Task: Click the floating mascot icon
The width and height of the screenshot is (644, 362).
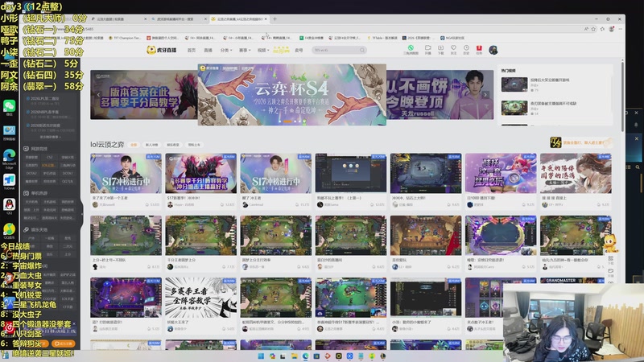Action: (610, 244)
